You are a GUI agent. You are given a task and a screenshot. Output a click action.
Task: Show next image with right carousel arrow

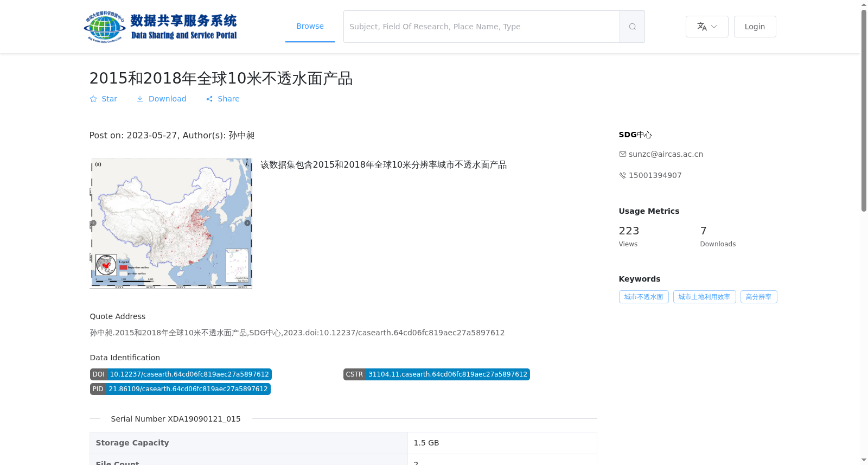tap(247, 223)
